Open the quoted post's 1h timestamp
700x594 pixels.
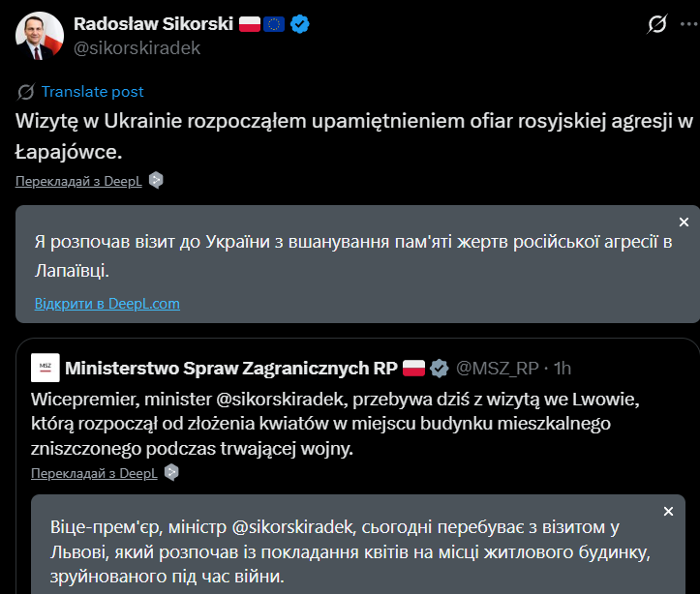point(561,369)
